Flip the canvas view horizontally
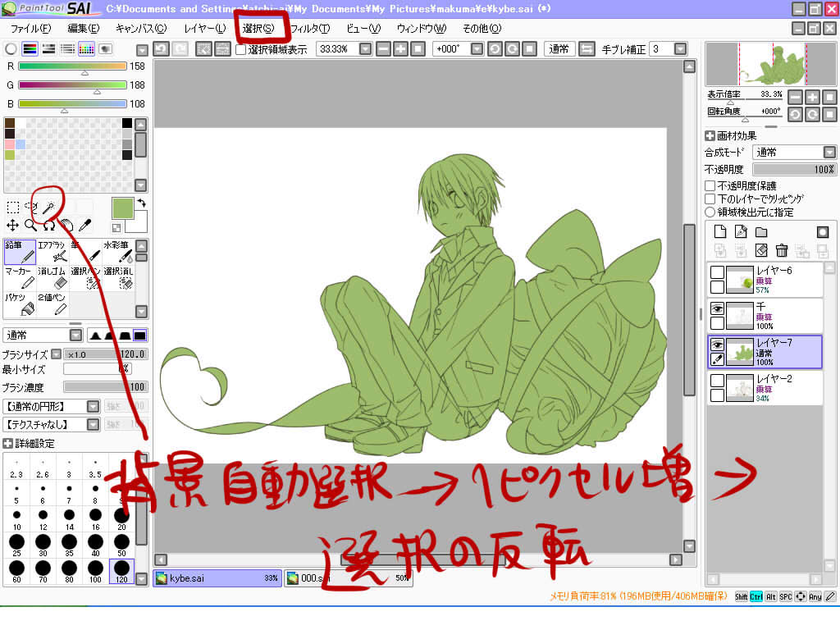 coord(587,49)
